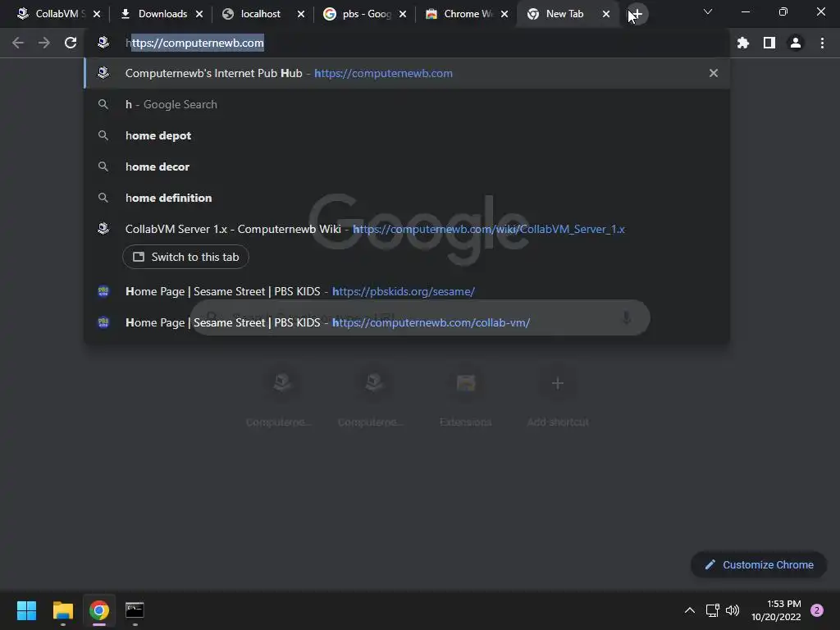Close the Downloads tab

(199, 14)
